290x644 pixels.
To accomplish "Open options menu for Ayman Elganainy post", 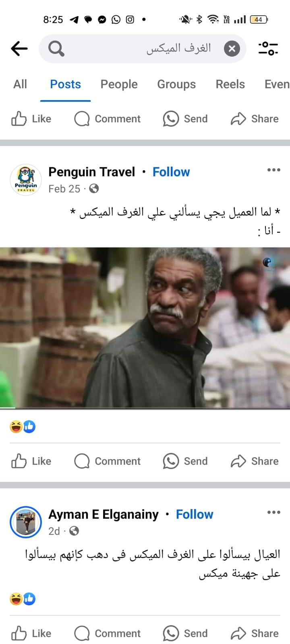I will (x=273, y=512).
